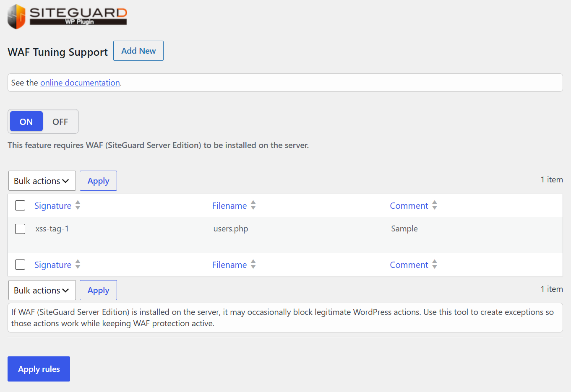571x392 pixels.
Task: Click sort arrows next to top Filename header
Action: (253, 205)
